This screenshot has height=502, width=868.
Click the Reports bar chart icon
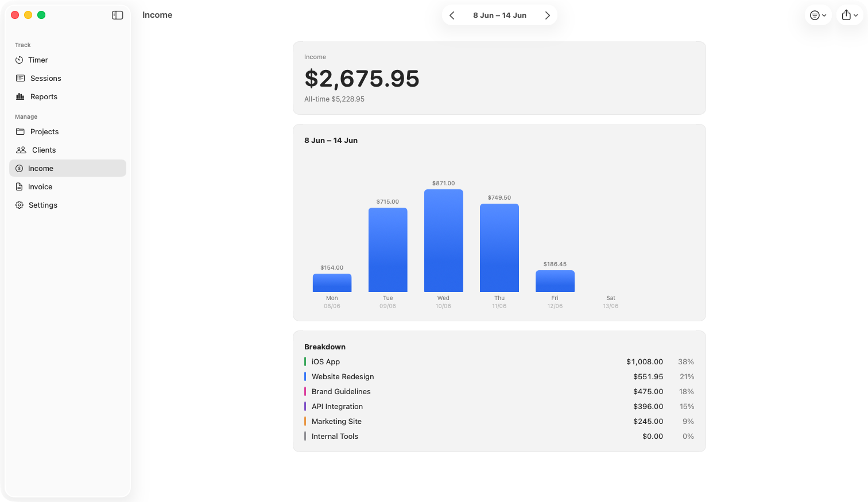(x=20, y=97)
